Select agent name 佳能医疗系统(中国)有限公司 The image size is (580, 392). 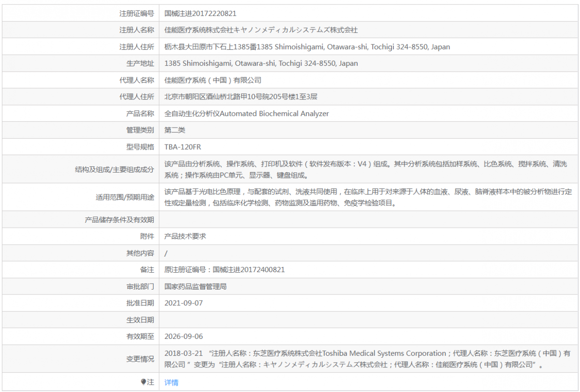point(213,80)
